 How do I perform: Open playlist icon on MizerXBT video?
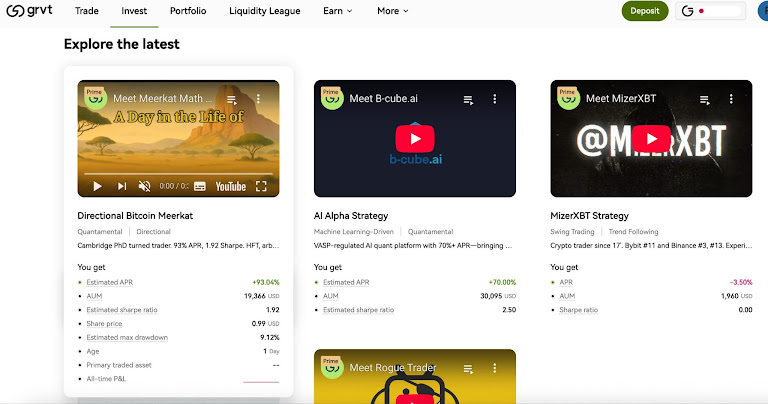click(x=705, y=99)
